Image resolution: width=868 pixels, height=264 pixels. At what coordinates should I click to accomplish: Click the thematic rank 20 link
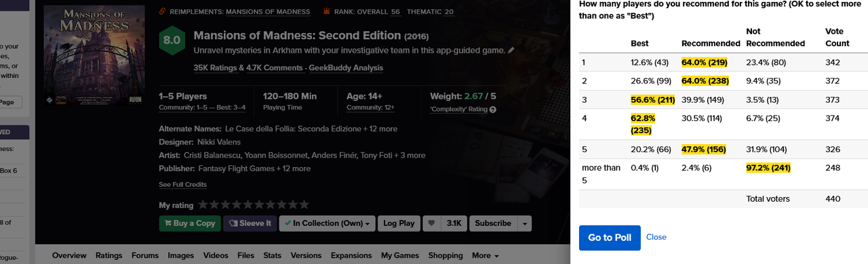(x=449, y=12)
